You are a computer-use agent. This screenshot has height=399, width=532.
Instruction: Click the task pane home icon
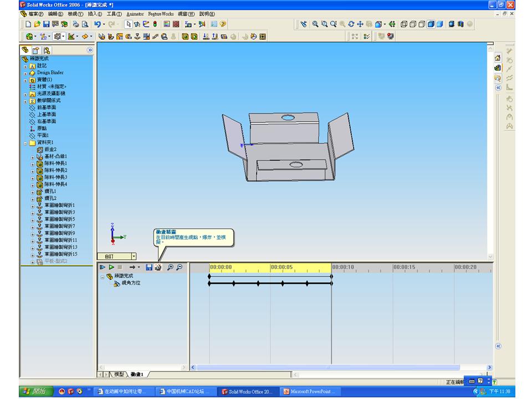point(498,58)
